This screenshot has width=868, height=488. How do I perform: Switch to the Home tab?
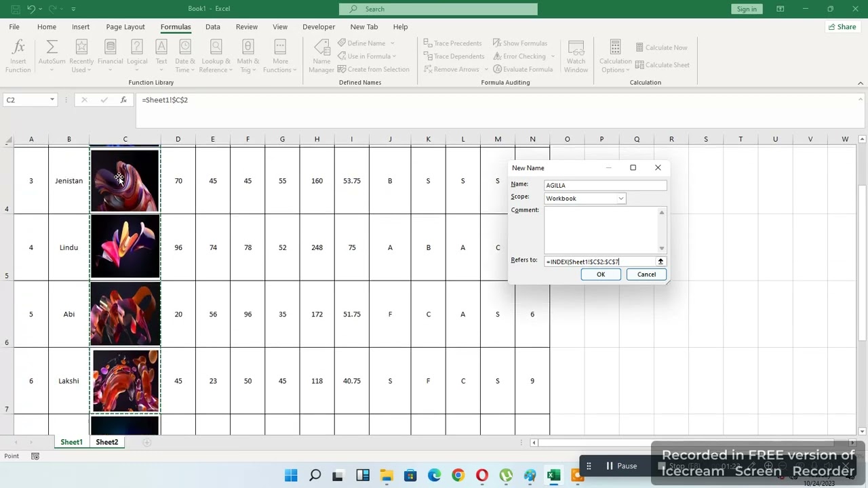[x=47, y=26]
